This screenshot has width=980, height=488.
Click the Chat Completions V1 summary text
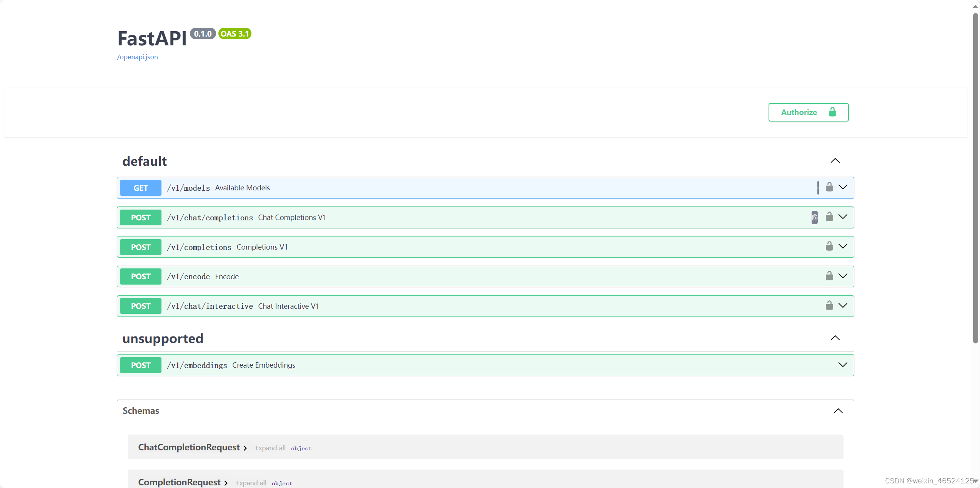click(x=292, y=217)
